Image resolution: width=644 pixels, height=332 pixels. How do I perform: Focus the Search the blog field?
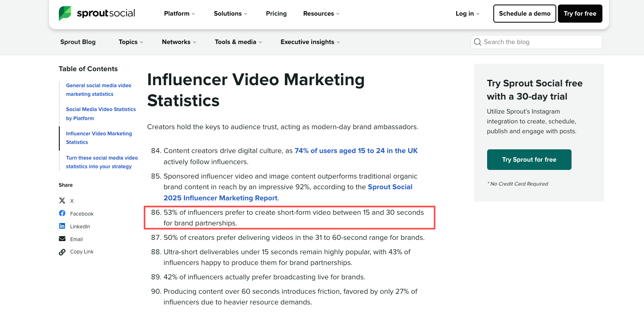tap(536, 42)
